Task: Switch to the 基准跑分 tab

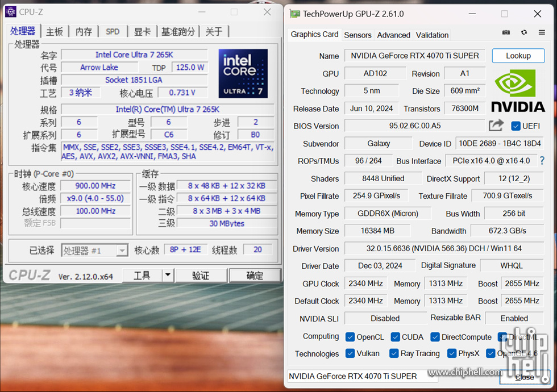Action: (178, 32)
